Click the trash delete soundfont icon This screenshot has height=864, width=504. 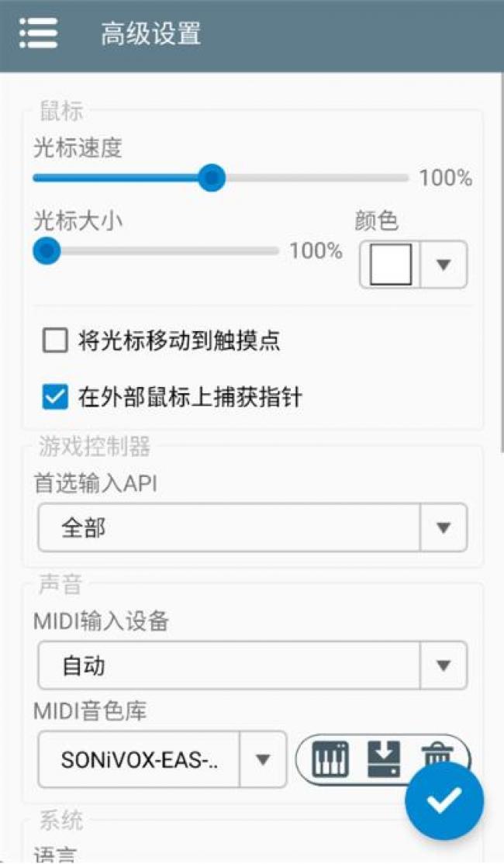pos(437,752)
